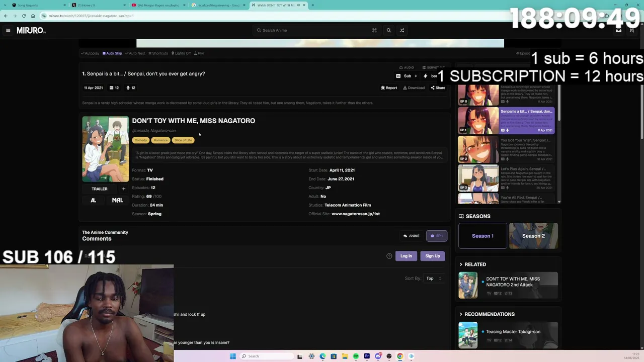644x362 pixels.
Task: Turn the Lights Off mode on
Action: (x=181, y=53)
